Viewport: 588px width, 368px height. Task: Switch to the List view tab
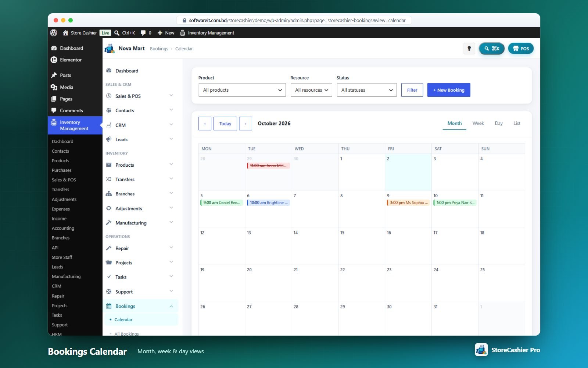pyautogui.click(x=517, y=123)
